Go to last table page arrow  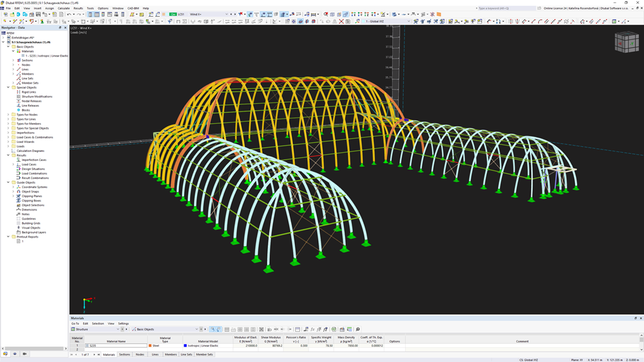(x=99, y=354)
